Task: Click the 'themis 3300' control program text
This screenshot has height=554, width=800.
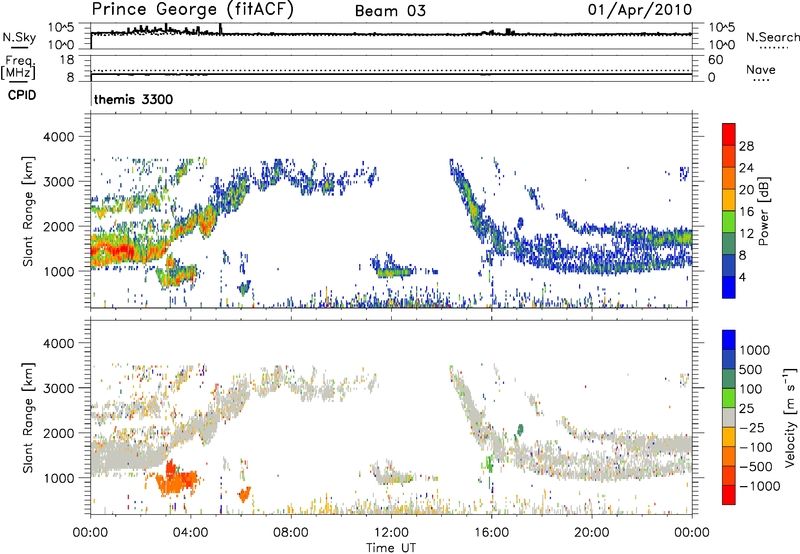Action: (133, 99)
